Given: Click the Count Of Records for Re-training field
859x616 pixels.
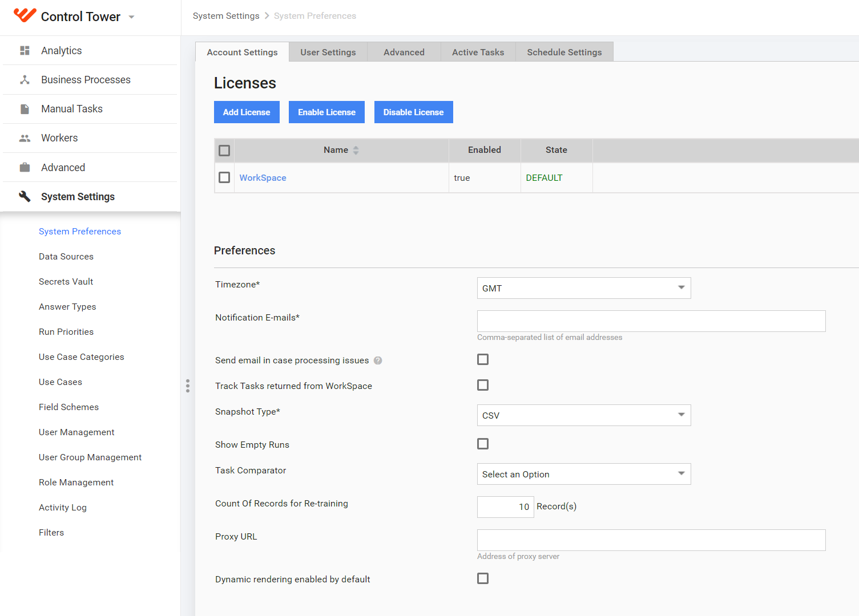Looking at the screenshot, I should coord(506,507).
